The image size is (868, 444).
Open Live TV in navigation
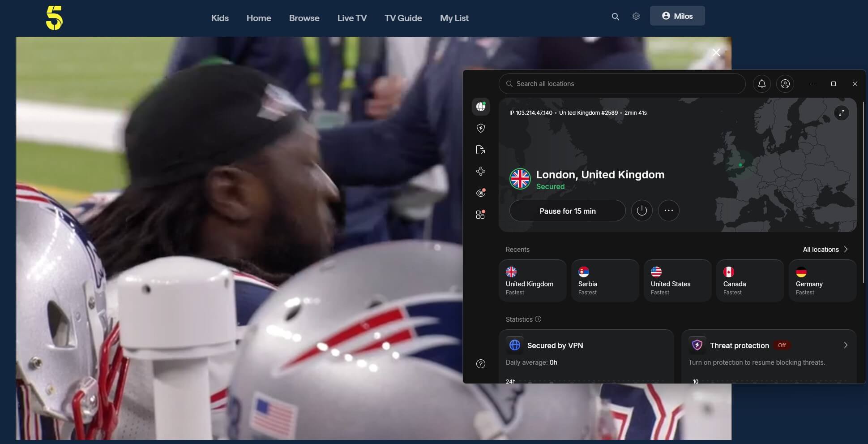(352, 18)
